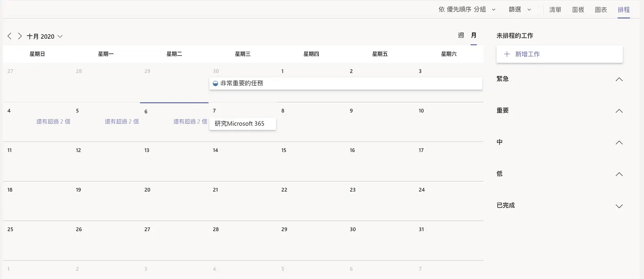Viewport: 644px width, 279px height.
Task: Open the 研究Microsoft 365 task
Action: pos(242,124)
